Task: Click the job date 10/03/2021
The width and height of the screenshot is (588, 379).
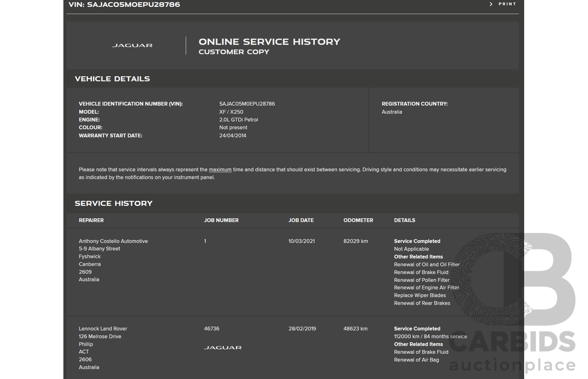Action: [x=301, y=241]
